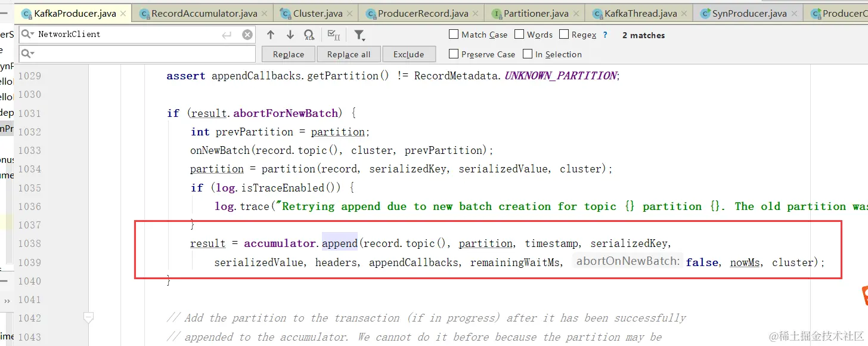Click isTraceEnabled on line 1035

pos(283,188)
